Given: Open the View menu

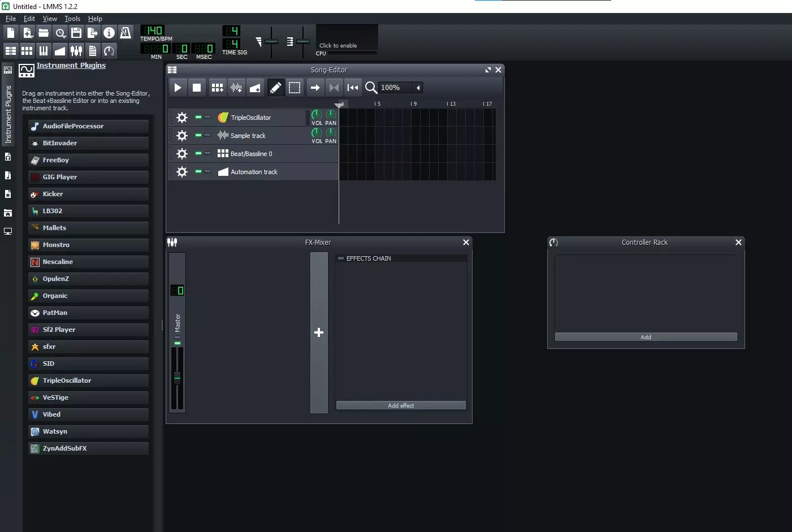Looking at the screenshot, I should click(50, 19).
